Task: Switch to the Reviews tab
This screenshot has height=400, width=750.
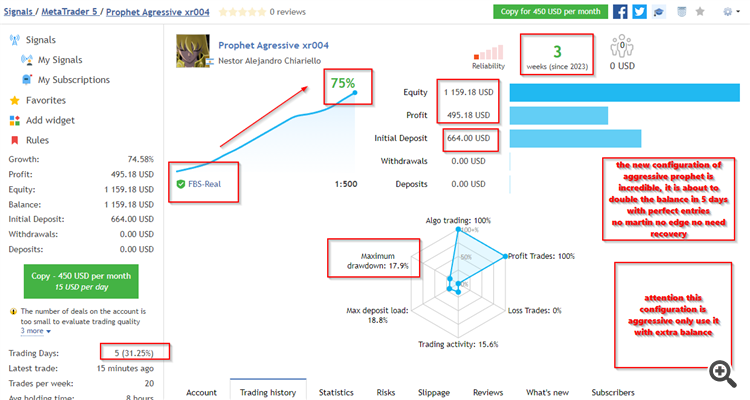Action: click(488, 392)
